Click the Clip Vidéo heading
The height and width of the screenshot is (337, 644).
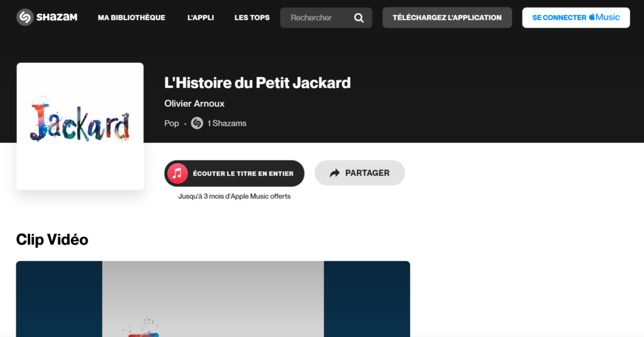[x=52, y=240]
